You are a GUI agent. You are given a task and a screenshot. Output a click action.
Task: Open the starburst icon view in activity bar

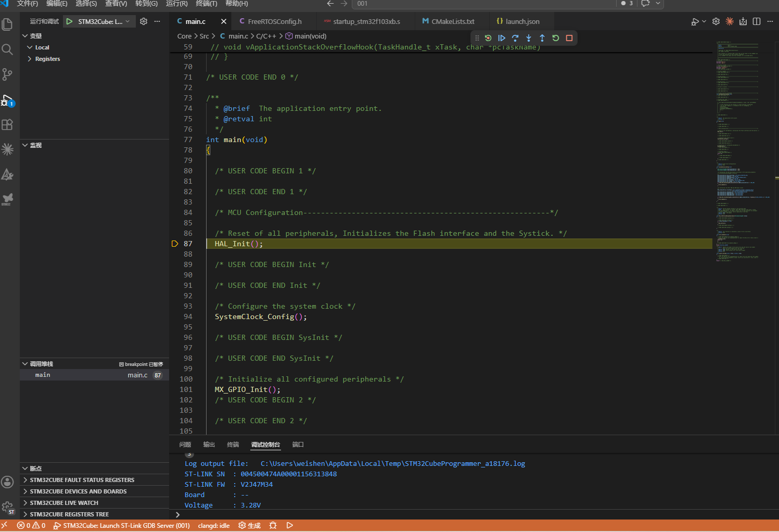click(x=7, y=149)
